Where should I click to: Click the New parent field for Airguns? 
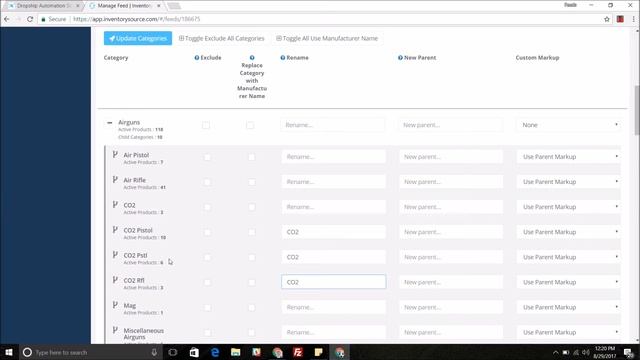[451, 125]
